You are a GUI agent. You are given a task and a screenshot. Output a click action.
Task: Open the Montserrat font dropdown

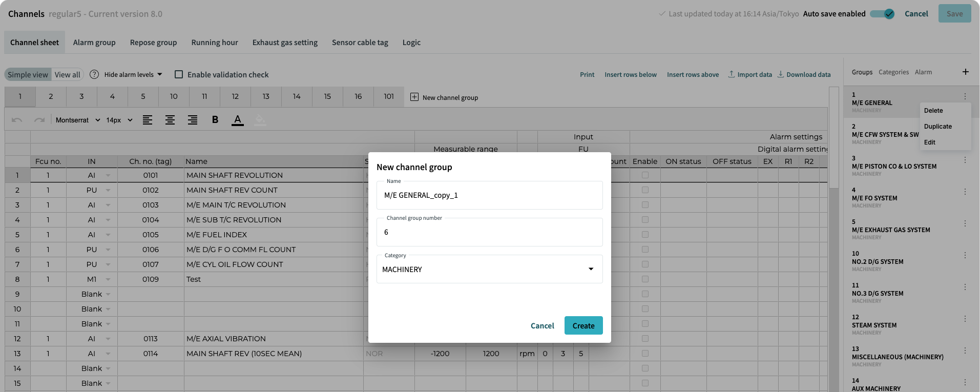coord(78,120)
